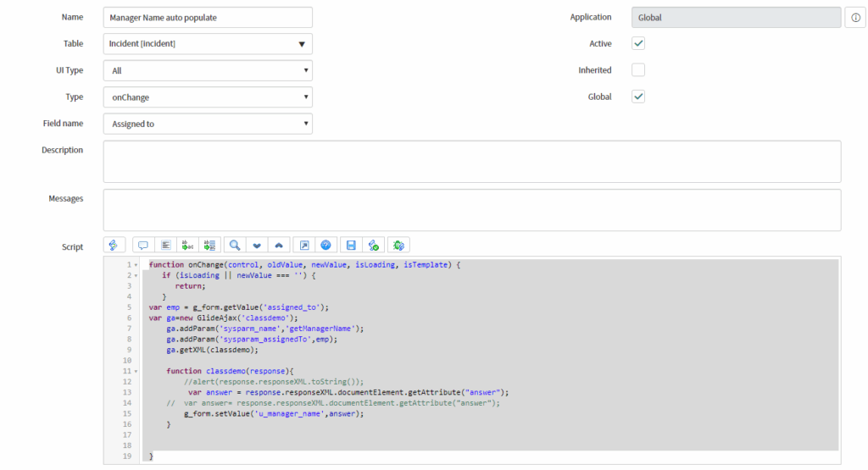
Task: Click 'u_manager_name' text on script line 15
Action: pos(290,413)
